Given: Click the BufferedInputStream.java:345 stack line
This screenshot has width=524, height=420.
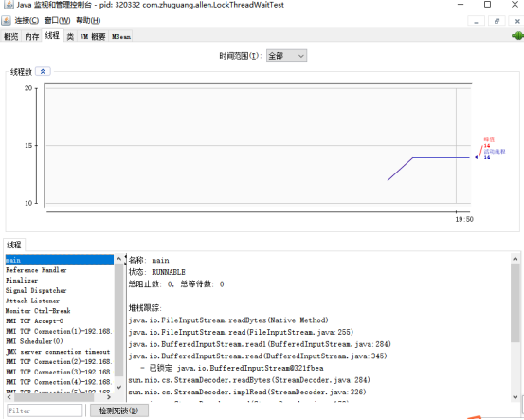Looking at the screenshot, I should click(x=258, y=356).
